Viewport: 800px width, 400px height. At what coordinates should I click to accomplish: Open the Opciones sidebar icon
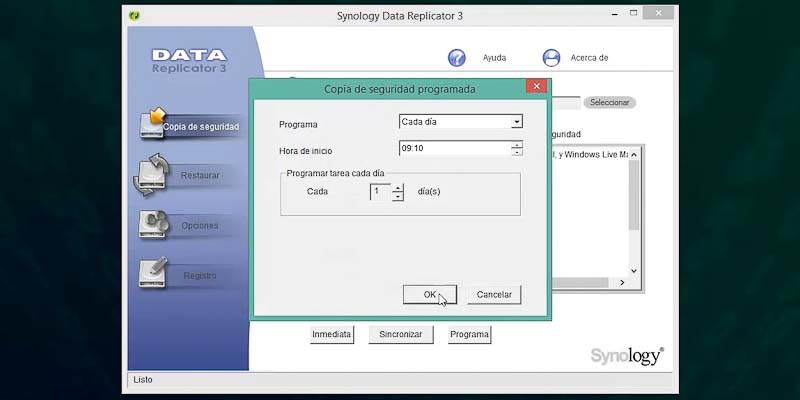pos(153,224)
